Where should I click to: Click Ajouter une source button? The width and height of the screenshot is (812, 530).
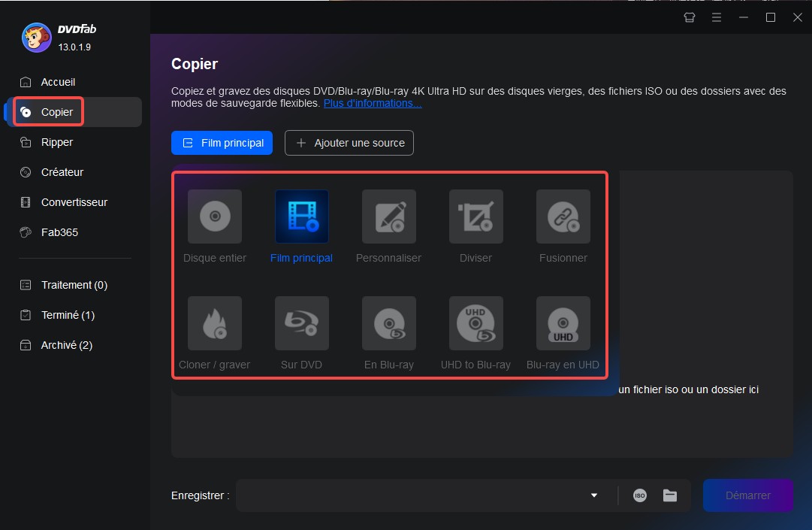349,143
